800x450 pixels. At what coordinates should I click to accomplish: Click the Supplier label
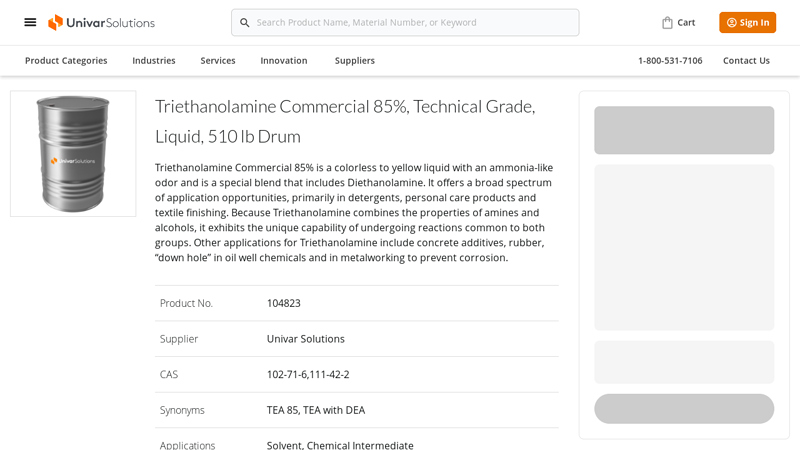click(x=179, y=339)
